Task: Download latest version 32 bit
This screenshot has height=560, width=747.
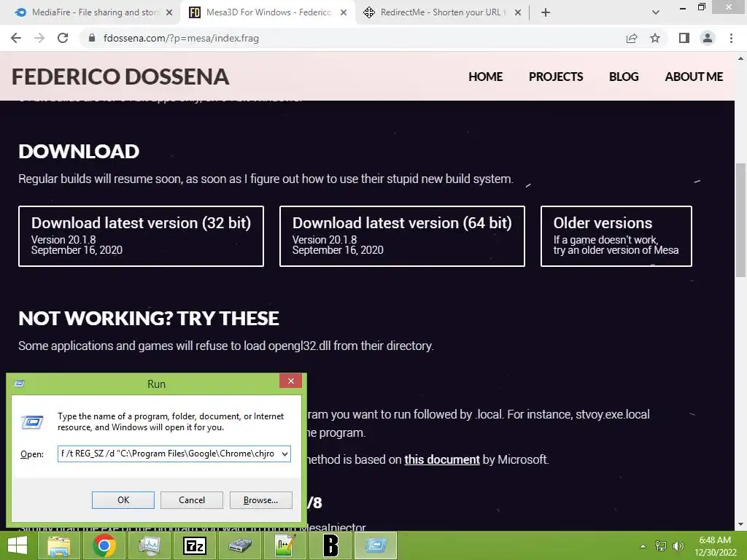Action: (141, 236)
